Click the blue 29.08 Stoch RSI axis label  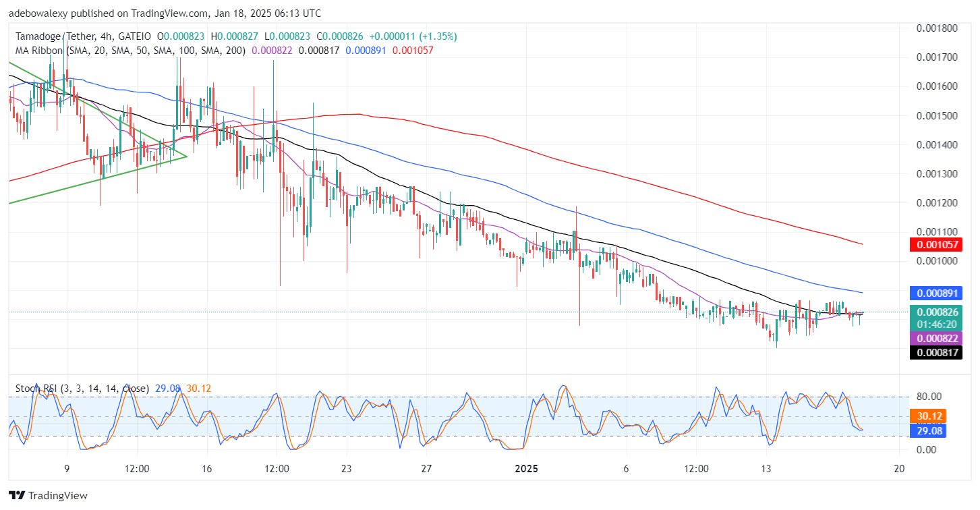pos(929,430)
